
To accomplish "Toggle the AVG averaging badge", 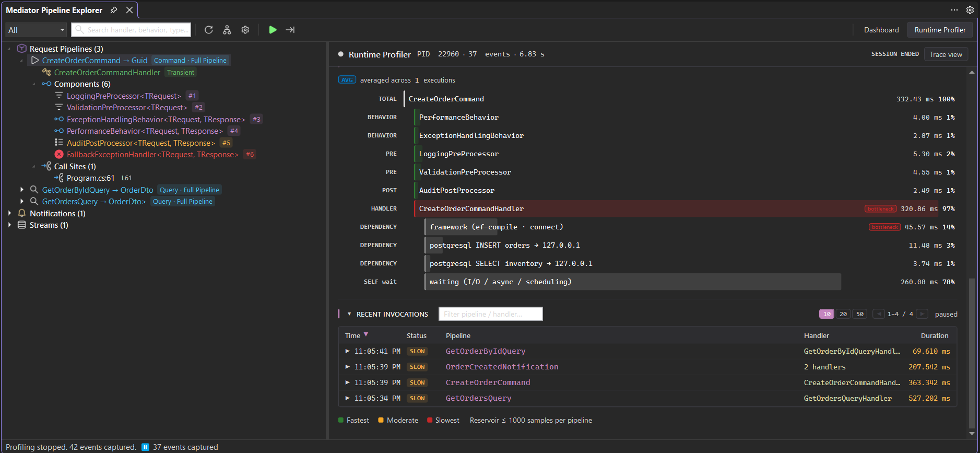I will 347,80.
